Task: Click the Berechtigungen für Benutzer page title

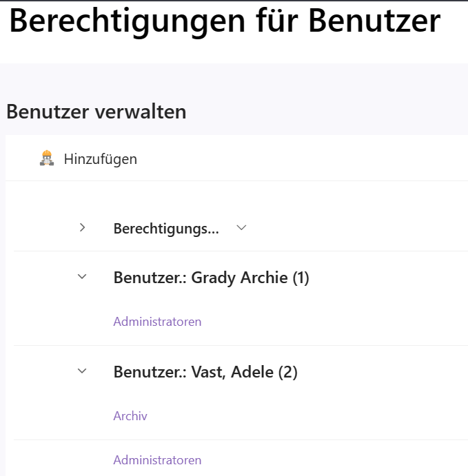Action: click(225, 21)
